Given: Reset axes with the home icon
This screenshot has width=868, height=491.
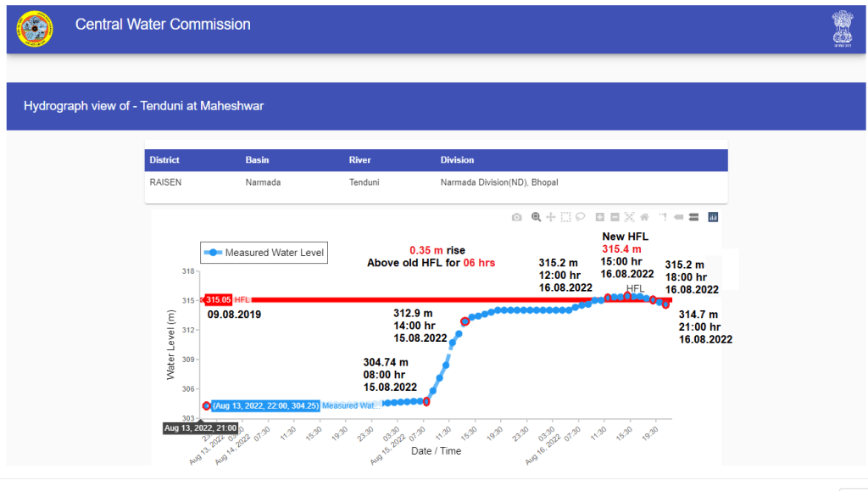Looking at the screenshot, I should tap(644, 217).
